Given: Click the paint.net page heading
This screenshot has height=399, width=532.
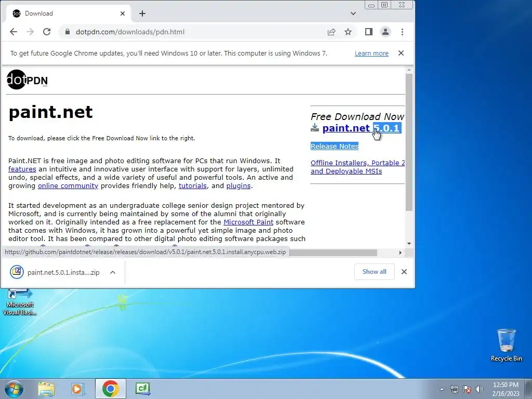Looking at the screenshot, I should click(50, 112).
